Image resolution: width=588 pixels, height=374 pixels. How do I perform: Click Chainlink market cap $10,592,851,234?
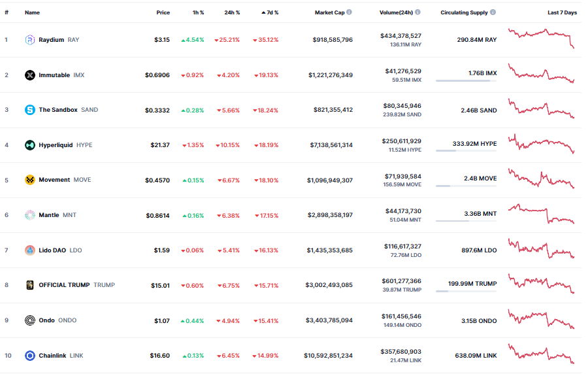point(328,356)
